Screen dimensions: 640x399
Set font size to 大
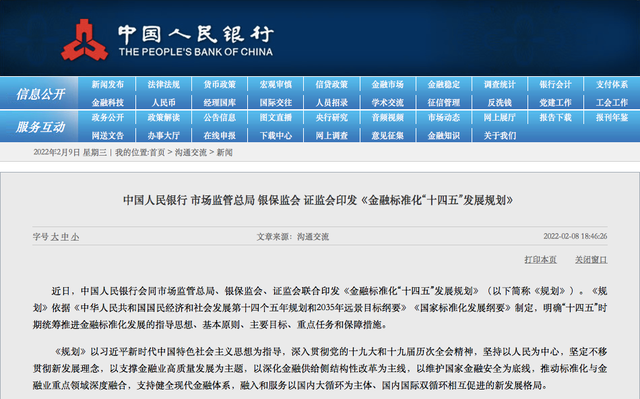54,237
